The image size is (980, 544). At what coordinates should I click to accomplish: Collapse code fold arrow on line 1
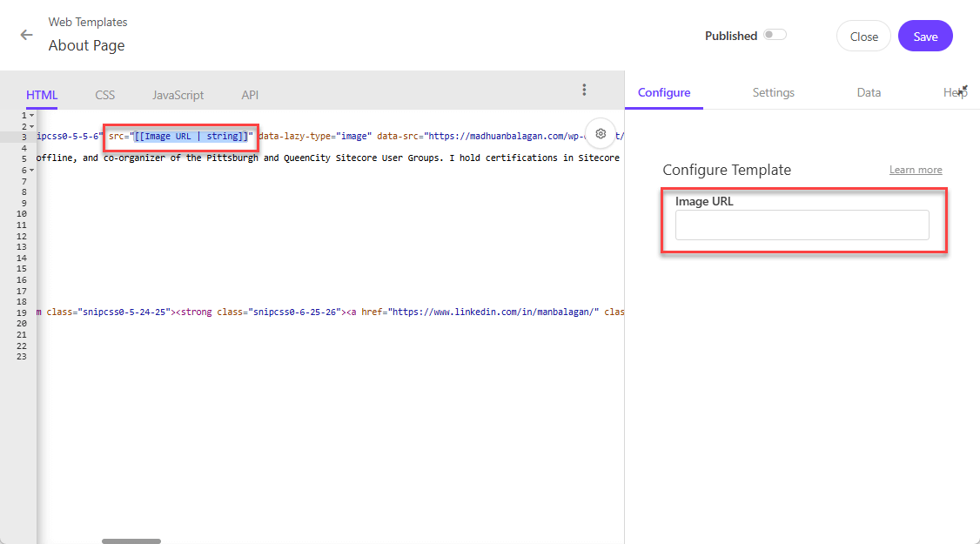32,115
